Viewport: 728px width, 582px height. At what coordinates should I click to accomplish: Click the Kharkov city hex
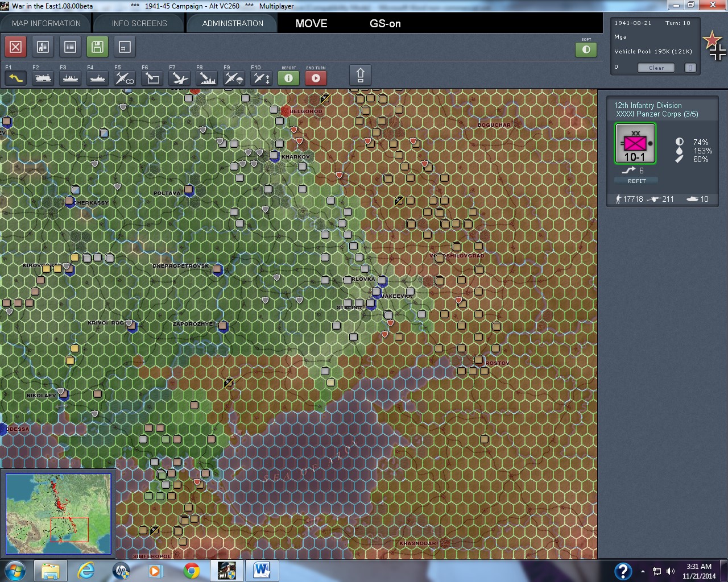tap(275, 155)
